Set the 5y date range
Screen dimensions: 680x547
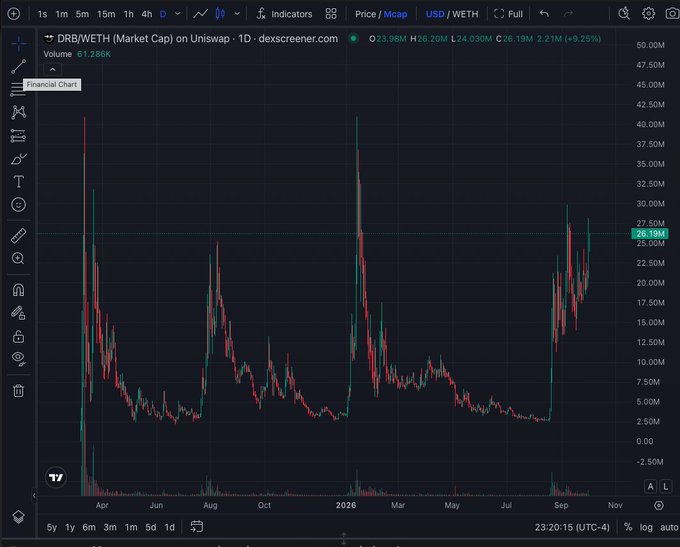[52, 527]
